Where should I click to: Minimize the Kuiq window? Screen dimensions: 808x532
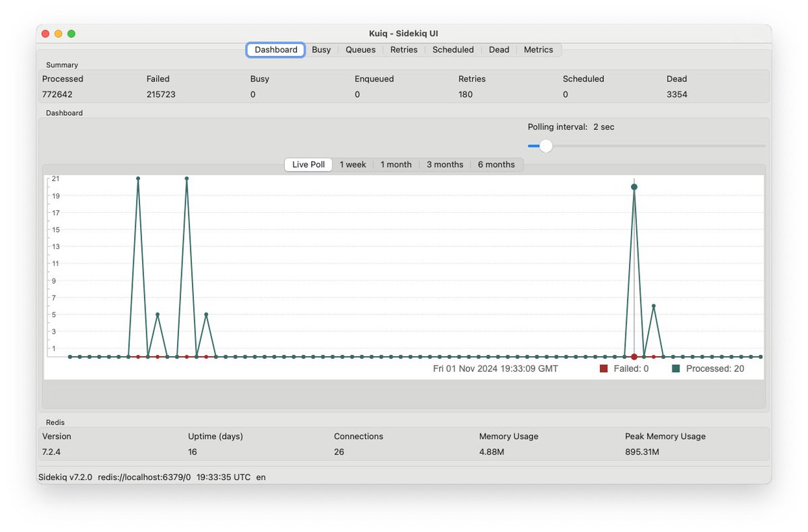point(59,34)
